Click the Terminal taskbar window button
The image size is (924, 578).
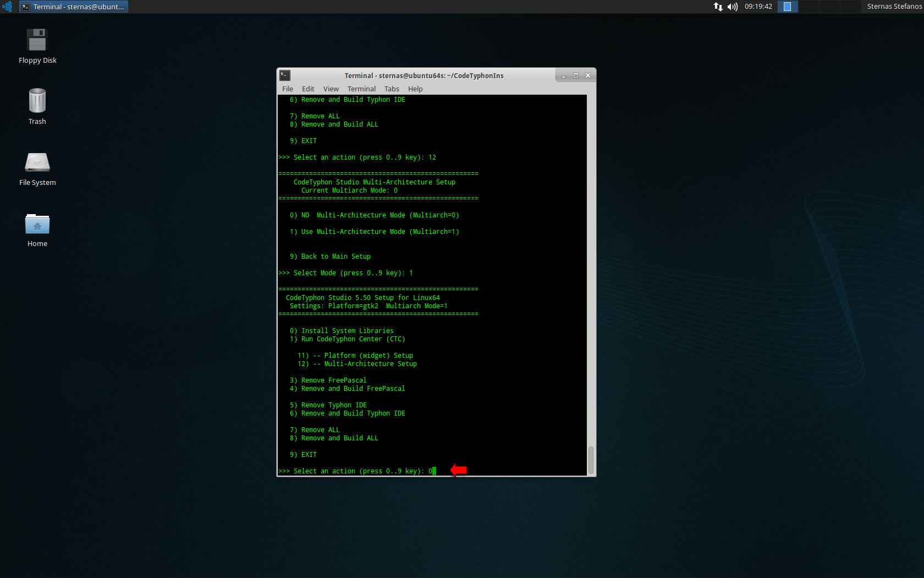(74, 7)
